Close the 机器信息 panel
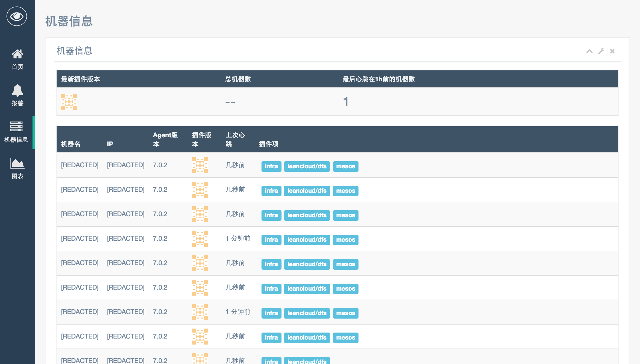 [x=612, y=51]
